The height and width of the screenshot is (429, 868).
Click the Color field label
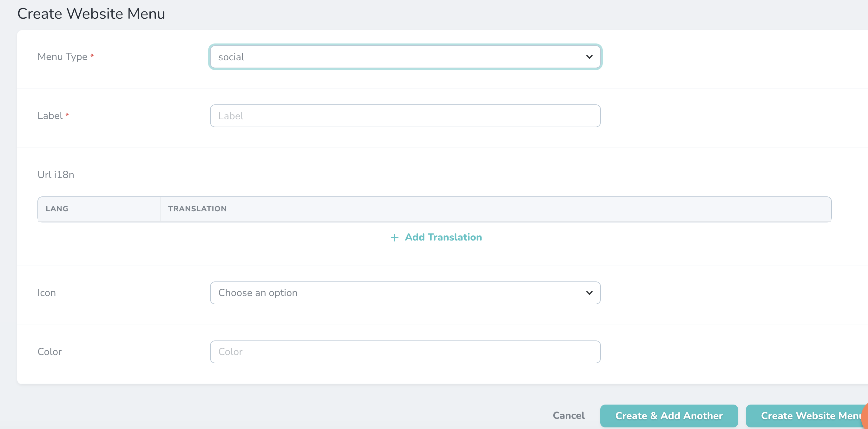(49, 352)
